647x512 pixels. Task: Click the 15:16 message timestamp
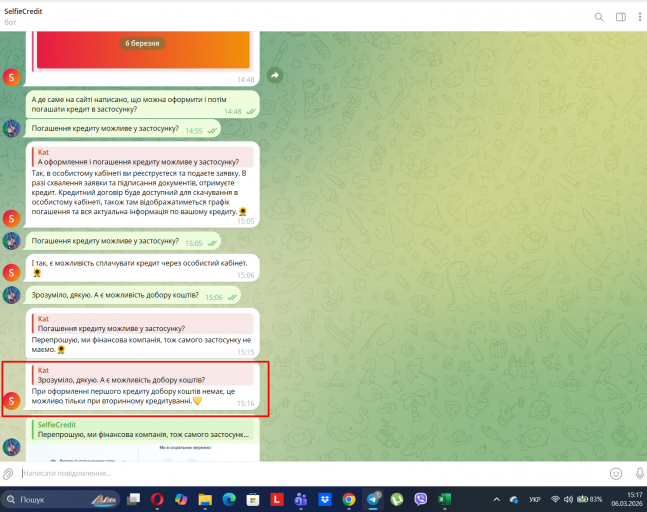point(246,403)
